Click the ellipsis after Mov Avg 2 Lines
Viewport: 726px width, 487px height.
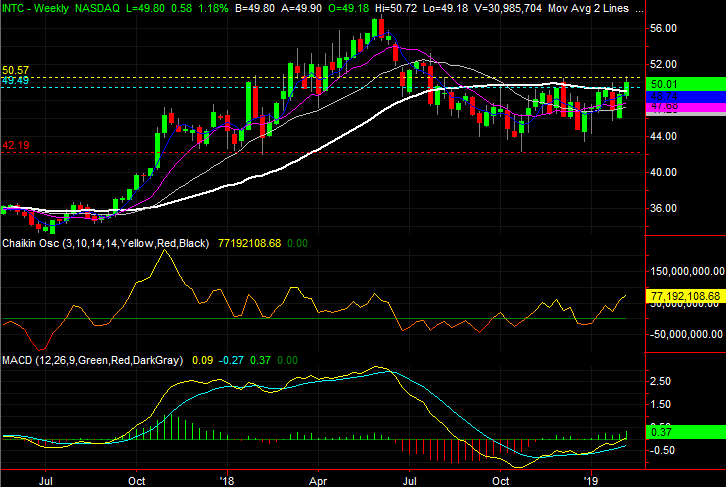point(639,10)
